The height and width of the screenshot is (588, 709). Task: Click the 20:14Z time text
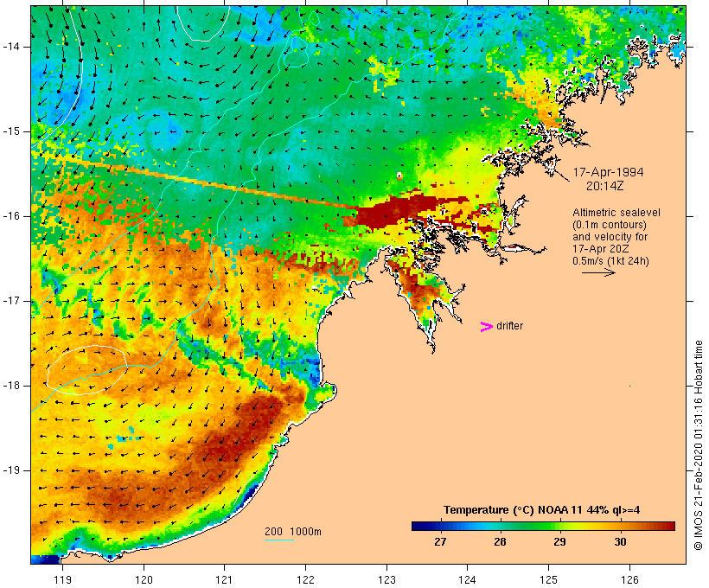tap(605, 186)
